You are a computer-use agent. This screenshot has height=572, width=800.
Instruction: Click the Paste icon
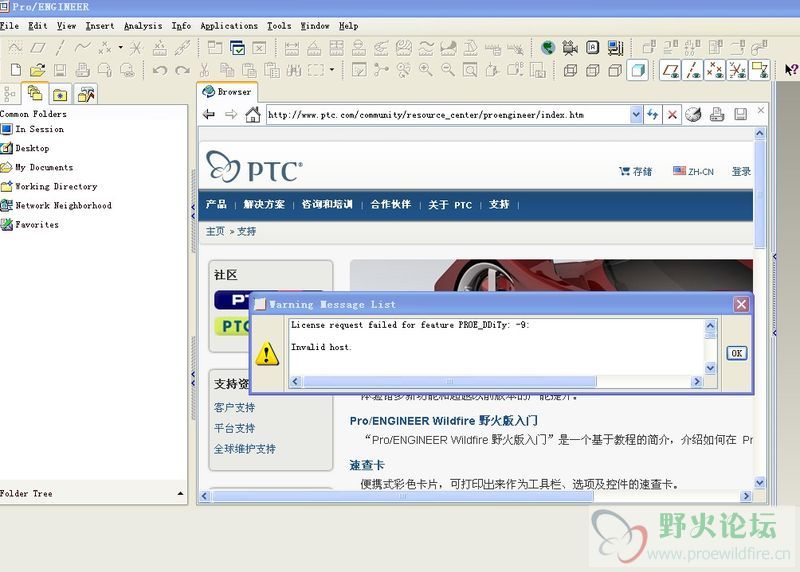tap(249, 70)
